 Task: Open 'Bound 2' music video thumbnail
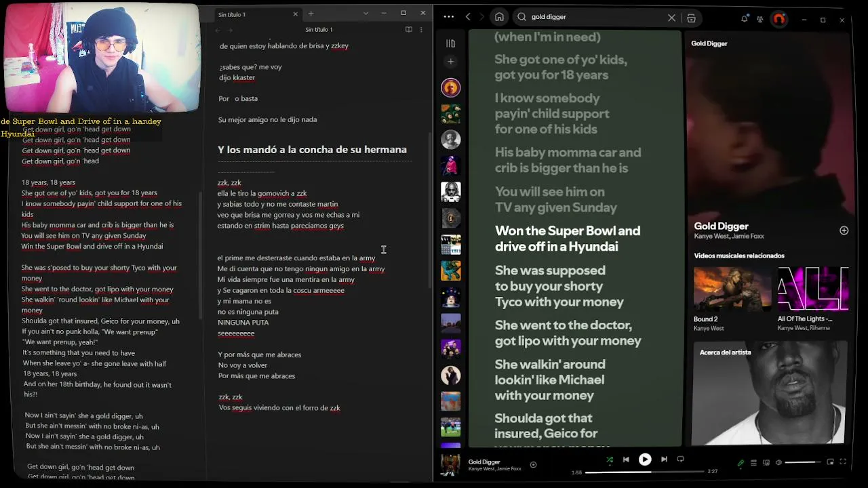732,289
